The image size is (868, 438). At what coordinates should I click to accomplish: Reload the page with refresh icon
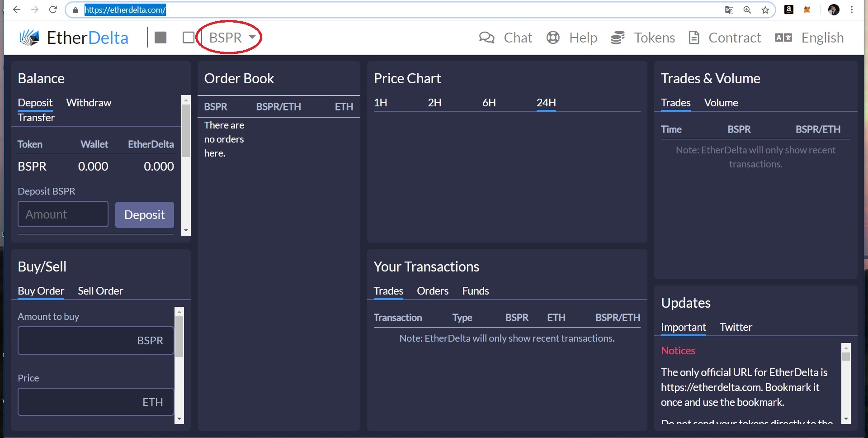(53, 10)
